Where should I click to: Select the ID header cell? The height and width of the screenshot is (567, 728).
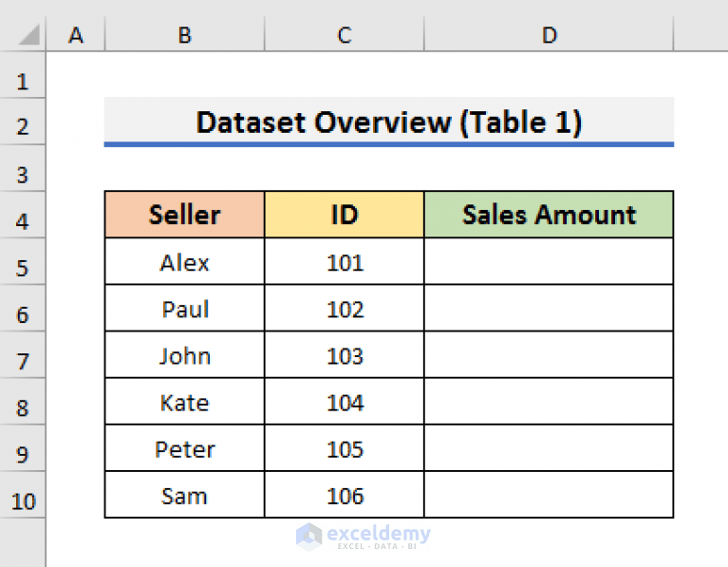344,215
